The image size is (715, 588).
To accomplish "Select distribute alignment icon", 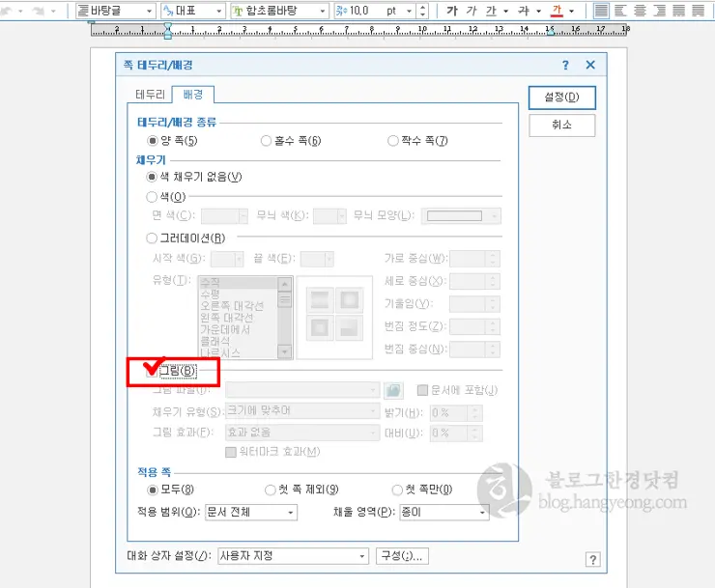I will [679, 11].
